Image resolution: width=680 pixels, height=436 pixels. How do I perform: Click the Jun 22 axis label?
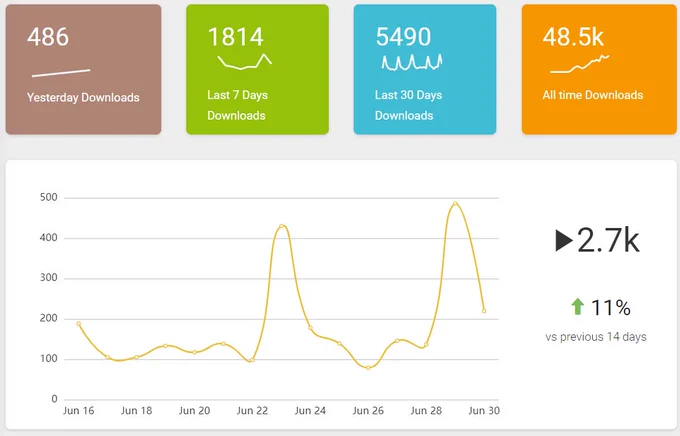click(x=252, y=411)
